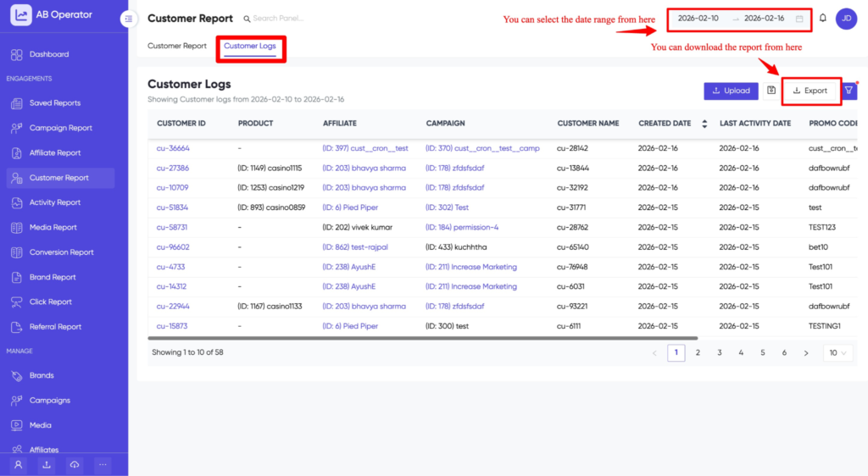Go to page 3
This screenshot has height=476, width=868.
pyautogui.click(x=719, y=352)
